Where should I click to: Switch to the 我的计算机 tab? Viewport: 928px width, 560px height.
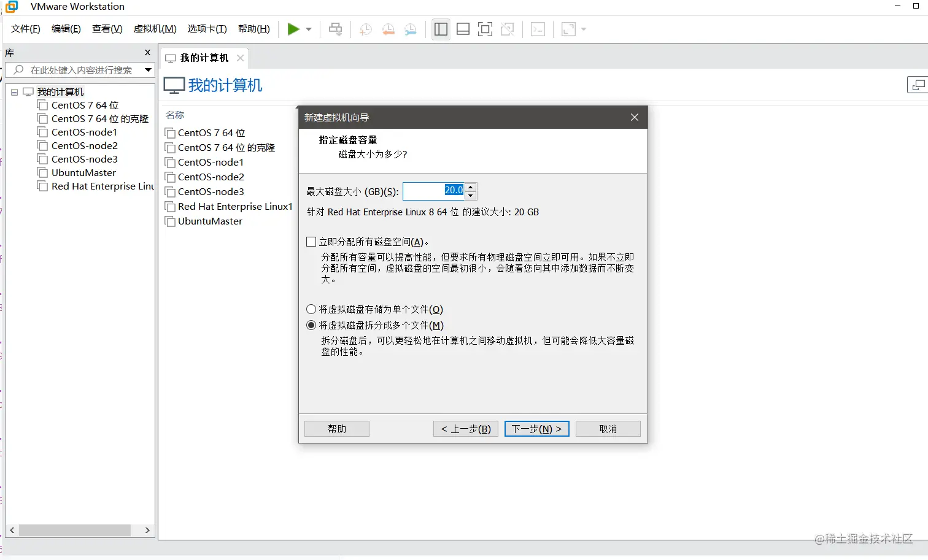click(204, 58)
